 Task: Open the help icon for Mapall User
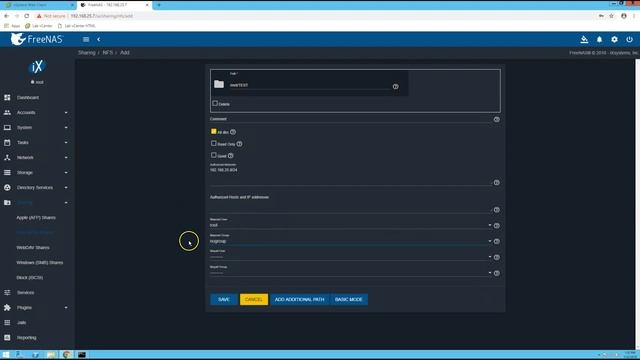pos(496,257)
